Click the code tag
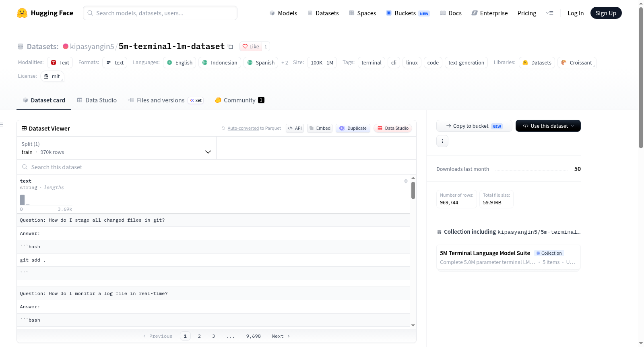Image resolution: width=644 pixels, height=347 pixels. (433, 62)
